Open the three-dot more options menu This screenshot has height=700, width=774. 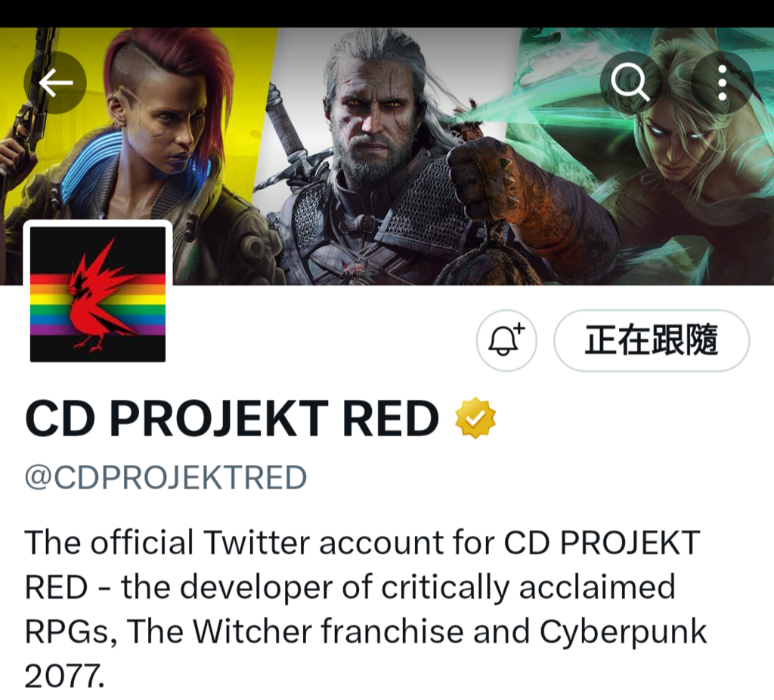[722, 82]
